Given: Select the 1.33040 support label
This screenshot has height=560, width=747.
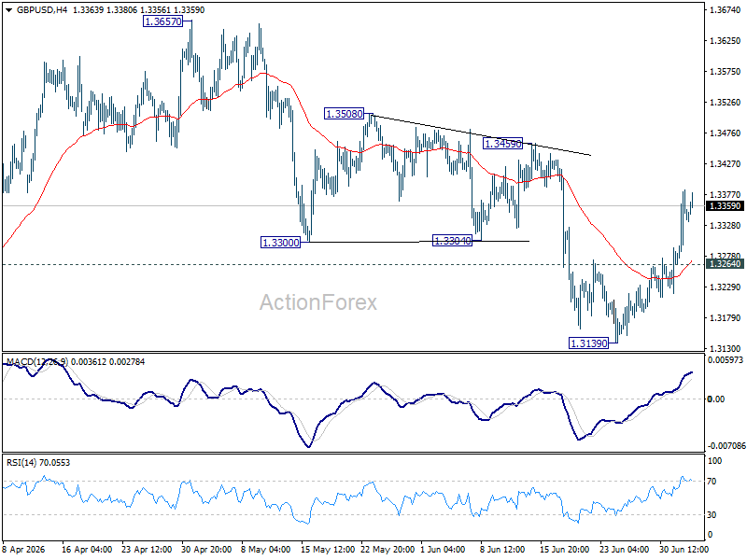Looking at the screenshot, I should click(x=452, y=241).
